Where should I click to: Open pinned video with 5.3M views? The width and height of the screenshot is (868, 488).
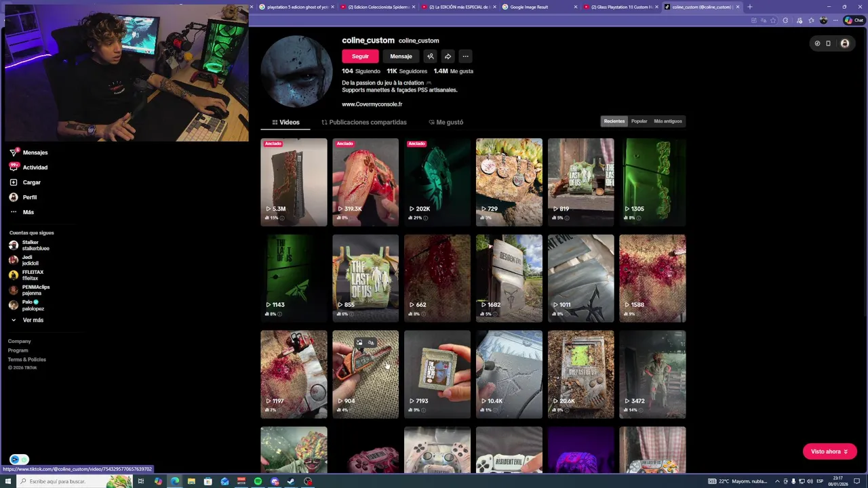point(294,182)
